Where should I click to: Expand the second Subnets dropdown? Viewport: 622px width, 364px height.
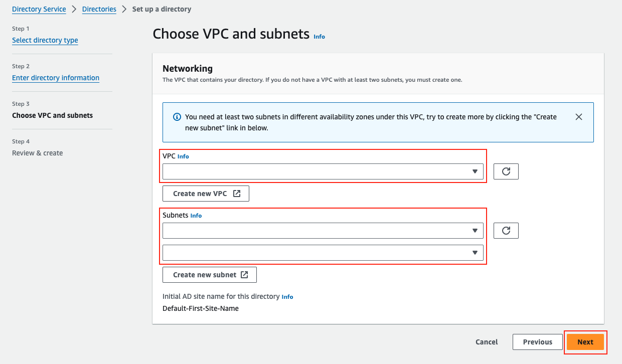pyautogui.click(x=323, y=253)
